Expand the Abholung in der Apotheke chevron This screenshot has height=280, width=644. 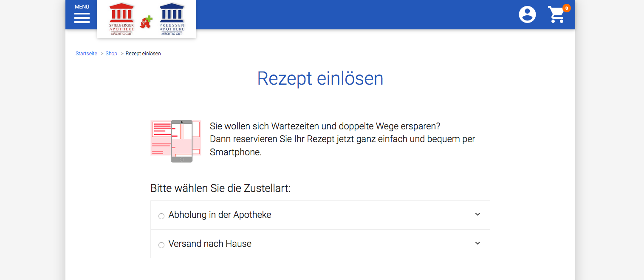click(x=477, y=214)
